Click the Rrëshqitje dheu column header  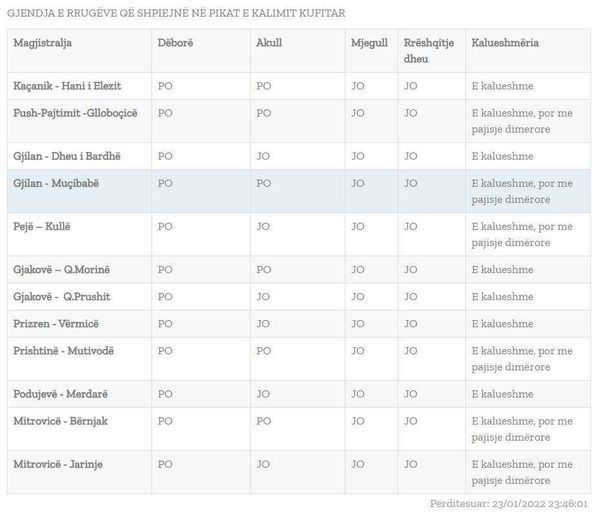point(429,51)
